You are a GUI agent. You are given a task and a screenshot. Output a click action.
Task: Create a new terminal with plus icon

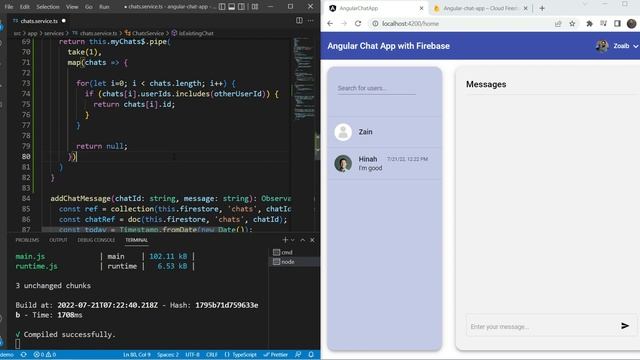point(285,240)
